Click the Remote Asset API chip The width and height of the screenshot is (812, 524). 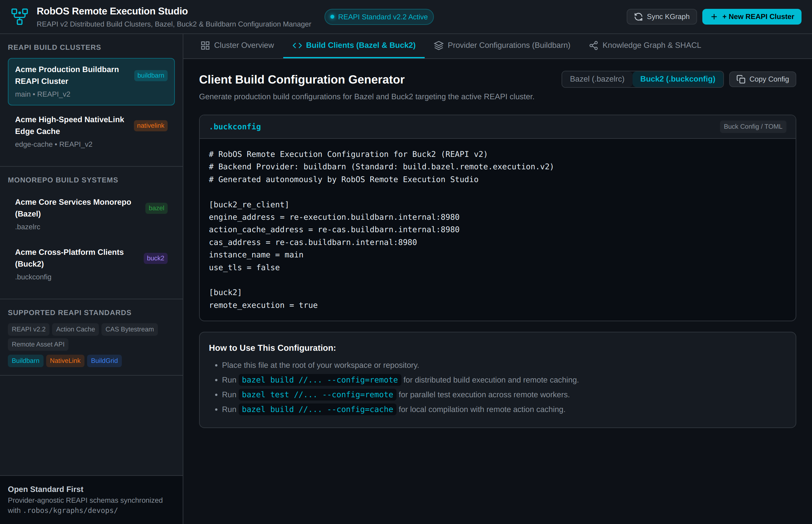[x=38, y=344]
